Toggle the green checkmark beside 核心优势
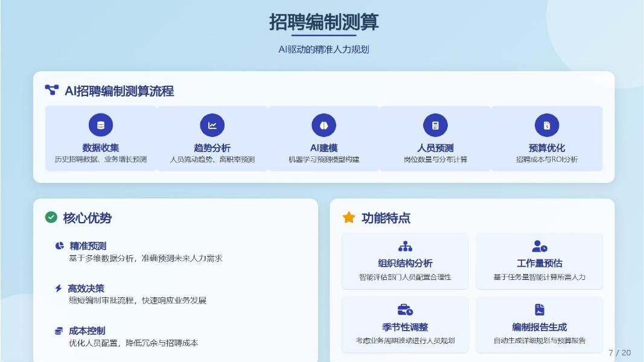Viewport: 644px width, 362px height. [x=50, y=218]
